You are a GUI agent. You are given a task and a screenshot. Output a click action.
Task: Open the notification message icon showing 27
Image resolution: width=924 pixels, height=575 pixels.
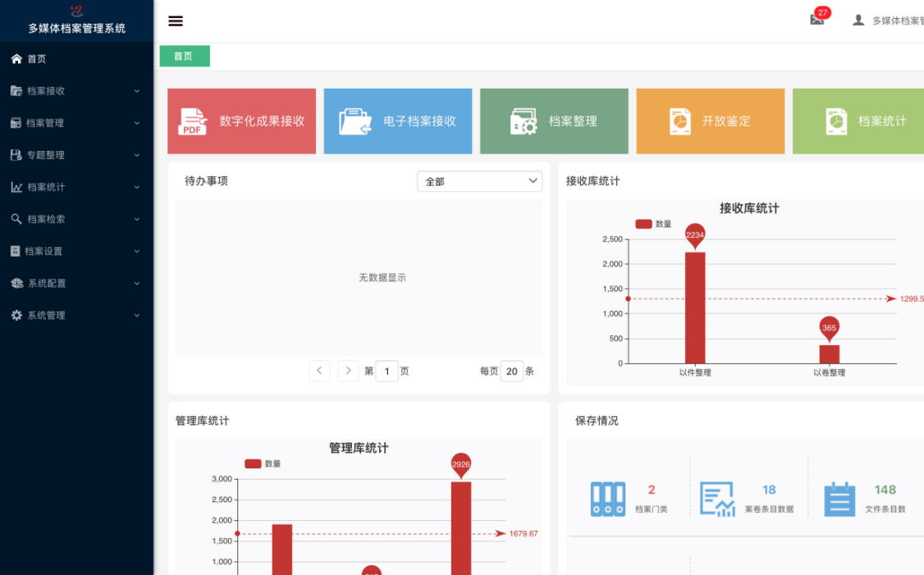point(818,17)
